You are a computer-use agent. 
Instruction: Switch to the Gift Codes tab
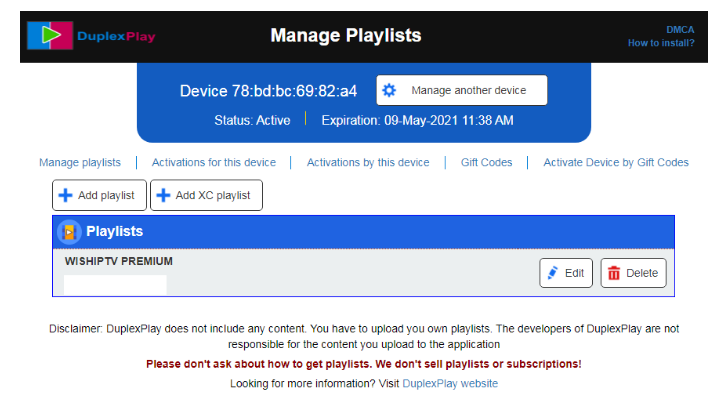(x=487, y=162)
